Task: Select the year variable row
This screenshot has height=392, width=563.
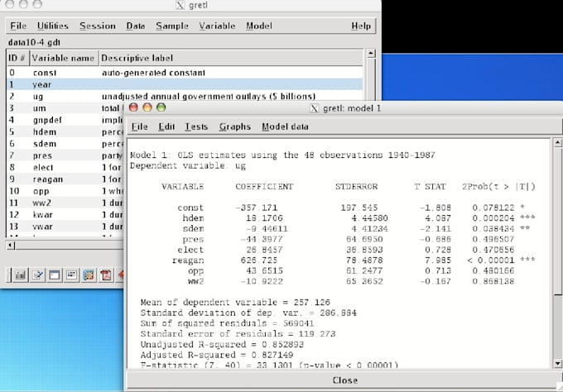Action: 41,84
